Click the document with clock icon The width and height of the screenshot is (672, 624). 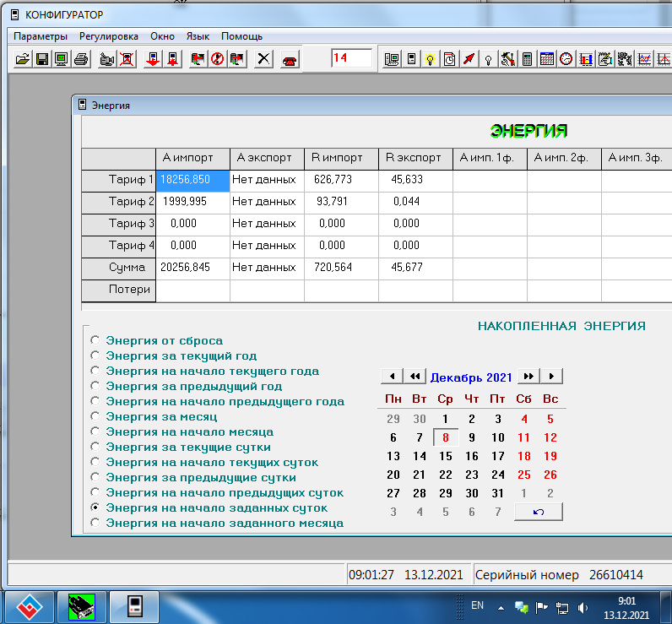(x=450, y=59)
